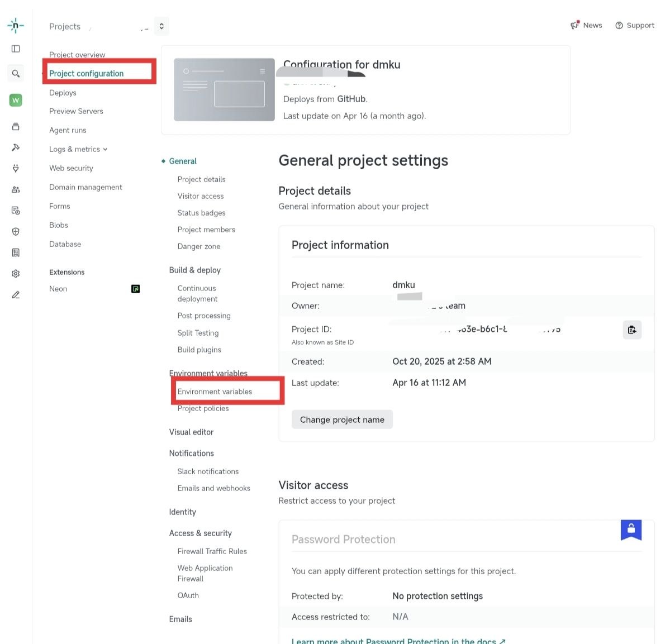Select General settings section
670x644 pixels.
[183, 161]
